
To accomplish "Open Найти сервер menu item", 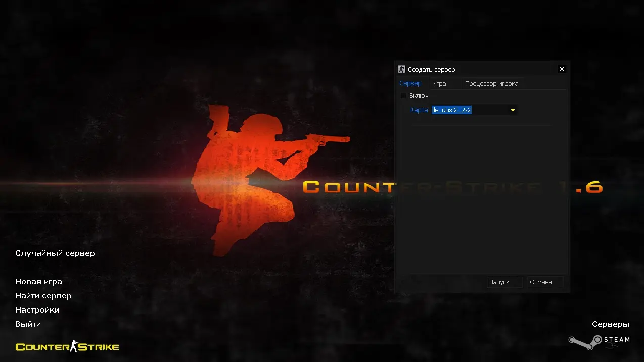I will tap(43, 296).
